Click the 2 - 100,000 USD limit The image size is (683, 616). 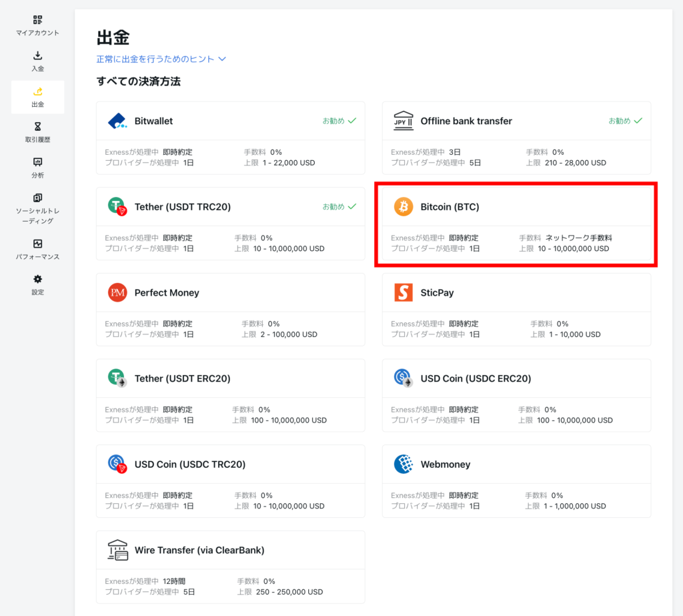(x=289, y=334)
